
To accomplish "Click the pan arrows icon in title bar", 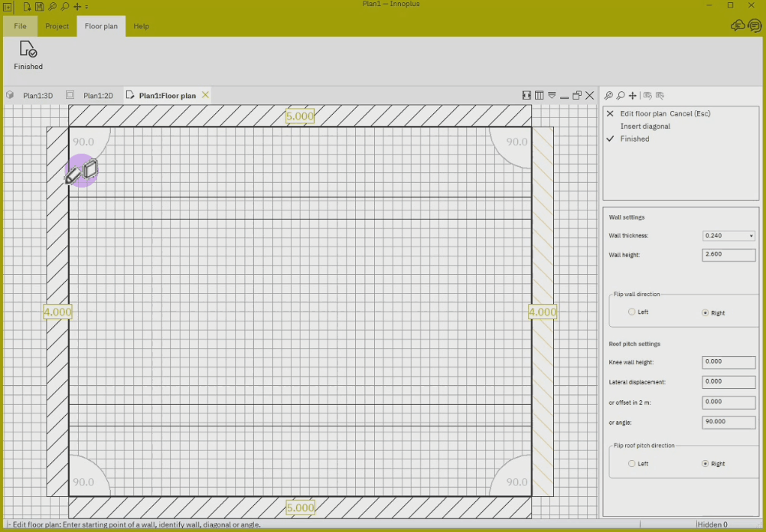I will point(77,6).
